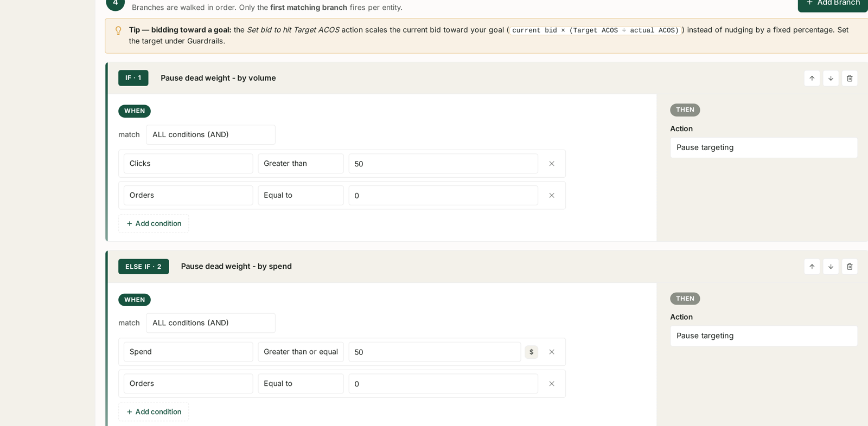
Task: Edit the Spend value field showing 50
Action: [435, 352]
